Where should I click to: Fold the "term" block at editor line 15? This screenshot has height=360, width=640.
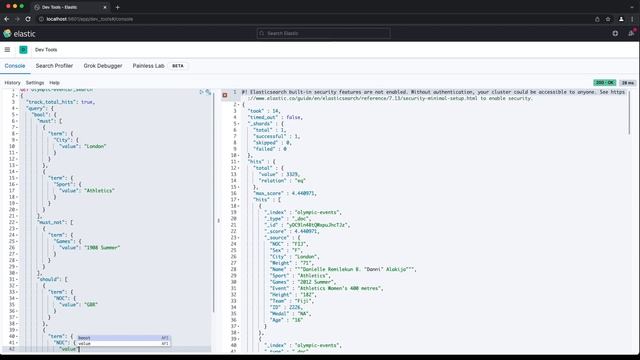[x=17, y=178]
